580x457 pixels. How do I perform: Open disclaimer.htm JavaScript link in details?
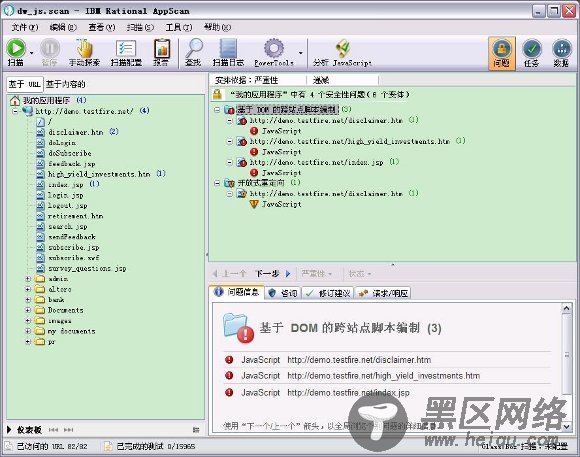(x=359, y=360)
